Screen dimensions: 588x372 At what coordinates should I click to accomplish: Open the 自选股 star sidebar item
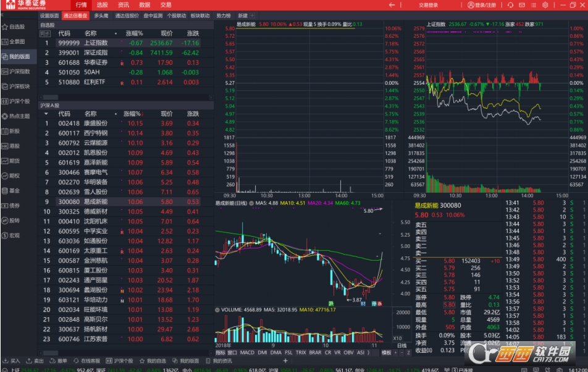(x=13, y=27)
